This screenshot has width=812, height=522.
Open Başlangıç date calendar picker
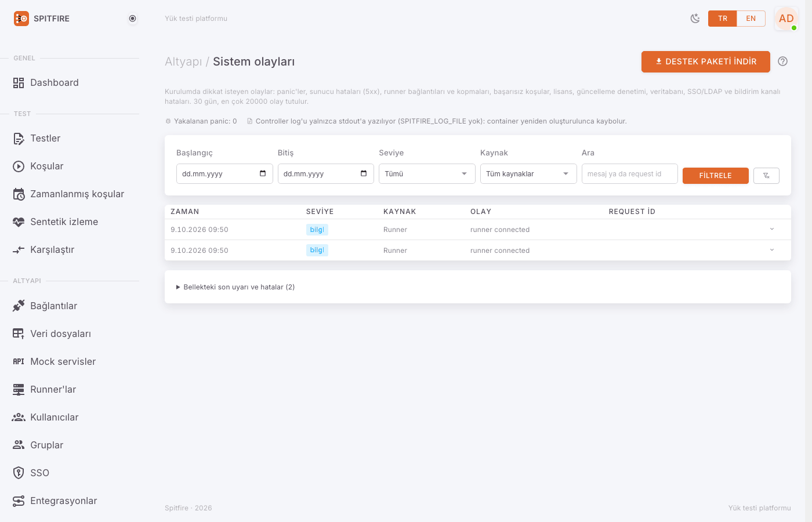[263, 173]
